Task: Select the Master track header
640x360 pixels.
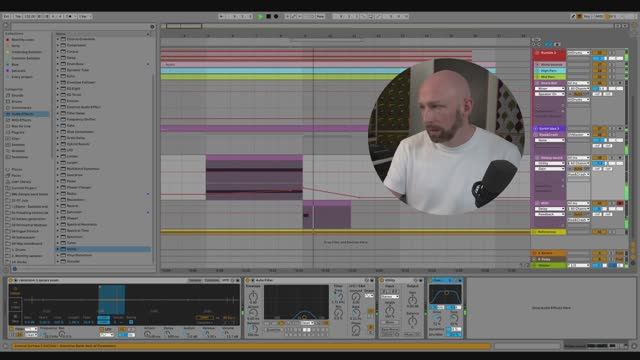Action: coord(549,265)
